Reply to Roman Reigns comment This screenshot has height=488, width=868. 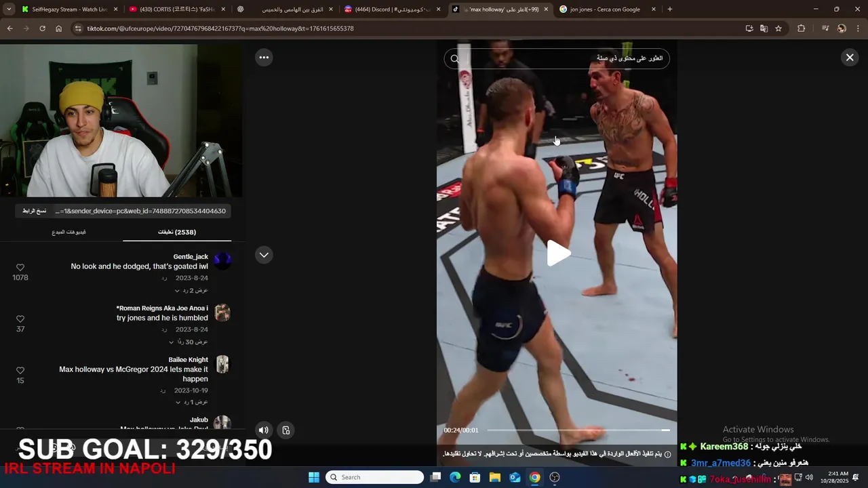point(164,329)
